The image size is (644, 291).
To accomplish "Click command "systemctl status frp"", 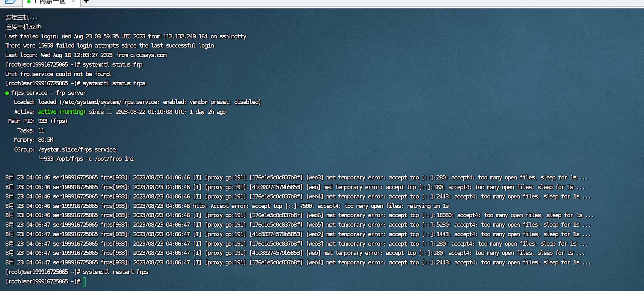I will (112, 65).
